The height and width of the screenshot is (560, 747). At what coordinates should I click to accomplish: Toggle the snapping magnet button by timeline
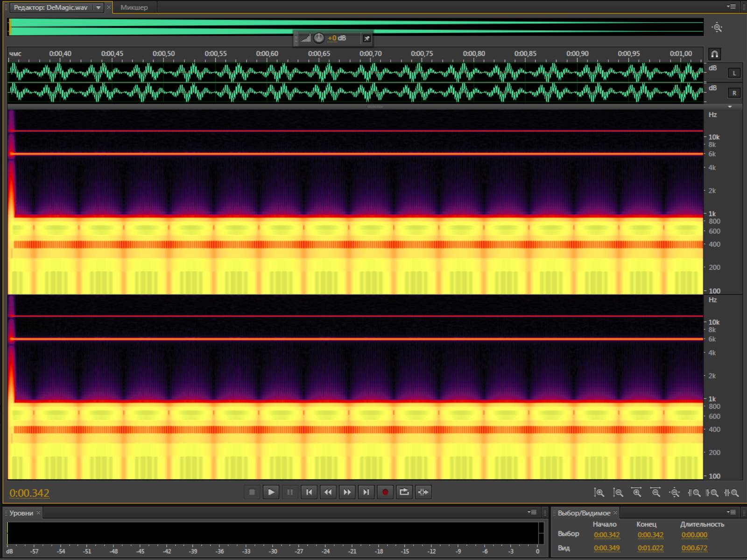click(714, 54)
